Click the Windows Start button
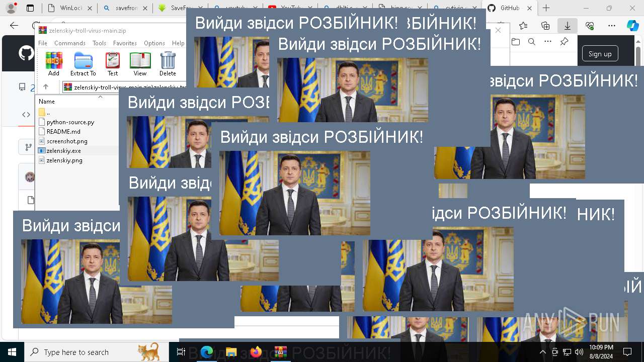The image size is (644, 362). point(12,352)
